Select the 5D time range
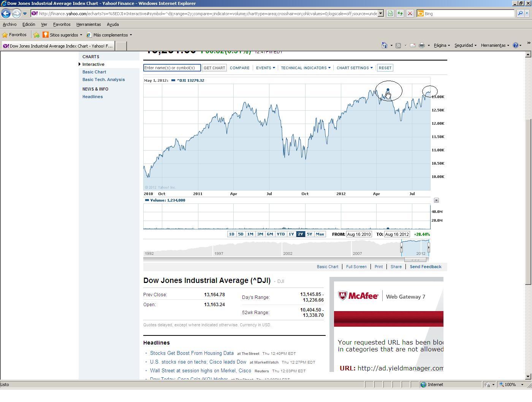This screenshot has height=402, width=532. coord(241,234)
